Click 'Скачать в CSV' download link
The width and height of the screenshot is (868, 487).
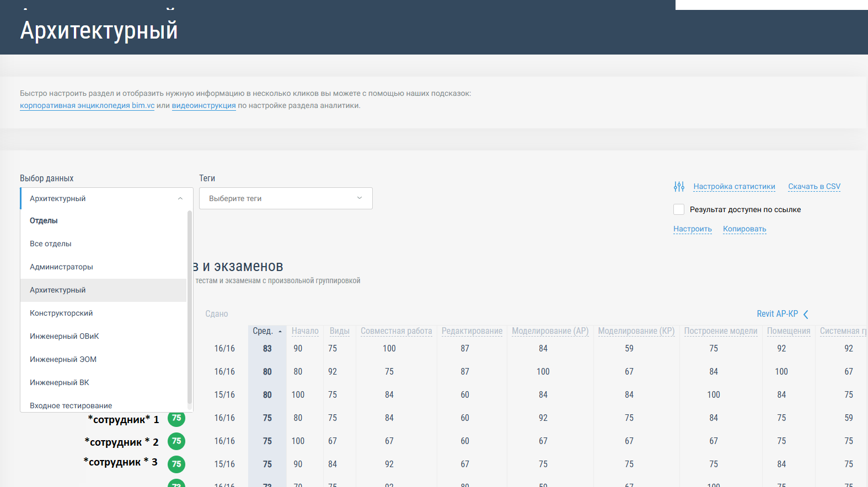click(814, 187)
